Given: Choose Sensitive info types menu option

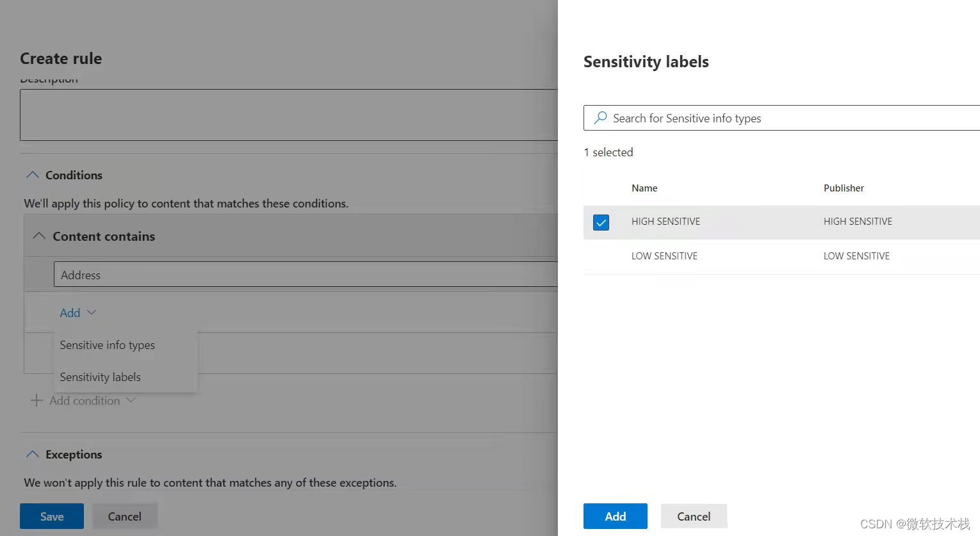Looking at the screenshot, I should 107,345.
